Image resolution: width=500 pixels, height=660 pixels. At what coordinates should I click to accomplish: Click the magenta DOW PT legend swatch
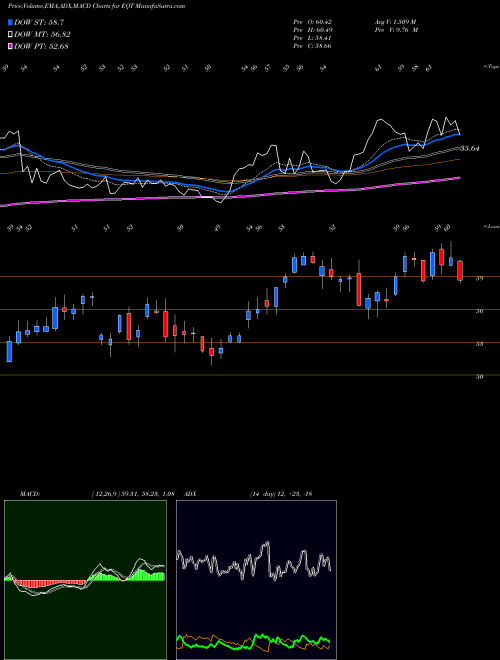click(11, 46)
